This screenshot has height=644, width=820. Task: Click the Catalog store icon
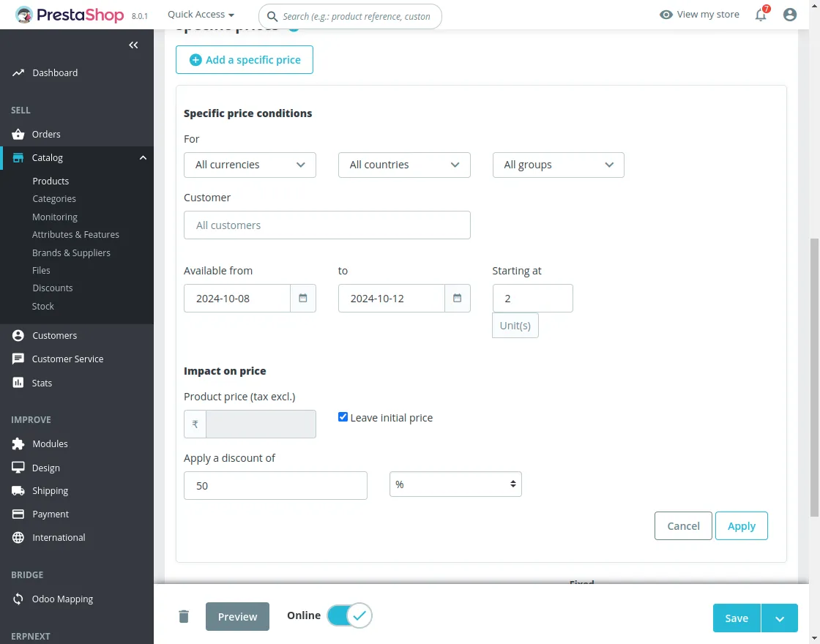[x=18, y=158]
